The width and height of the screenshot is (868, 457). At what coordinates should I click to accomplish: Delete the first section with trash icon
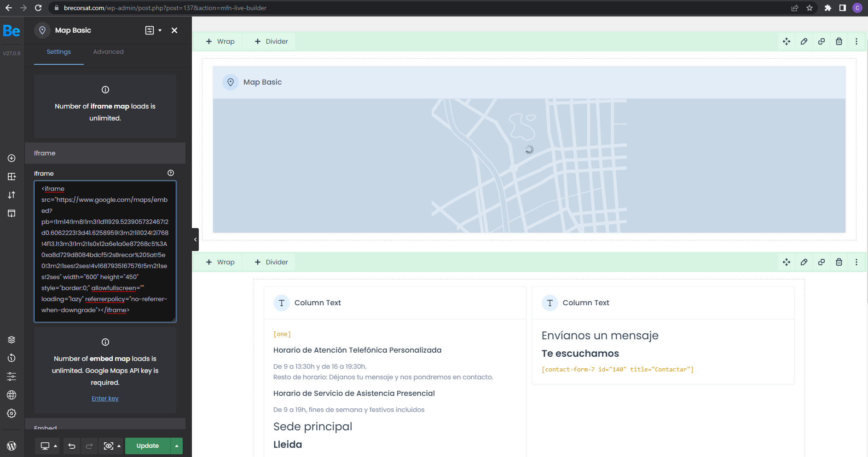[x=839, y=41]
